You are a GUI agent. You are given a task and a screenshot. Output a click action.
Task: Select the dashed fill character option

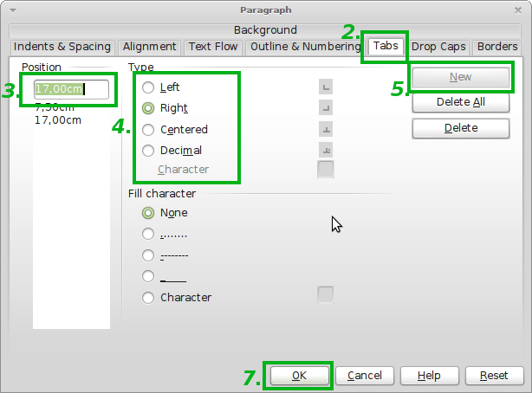pos(148,255)
